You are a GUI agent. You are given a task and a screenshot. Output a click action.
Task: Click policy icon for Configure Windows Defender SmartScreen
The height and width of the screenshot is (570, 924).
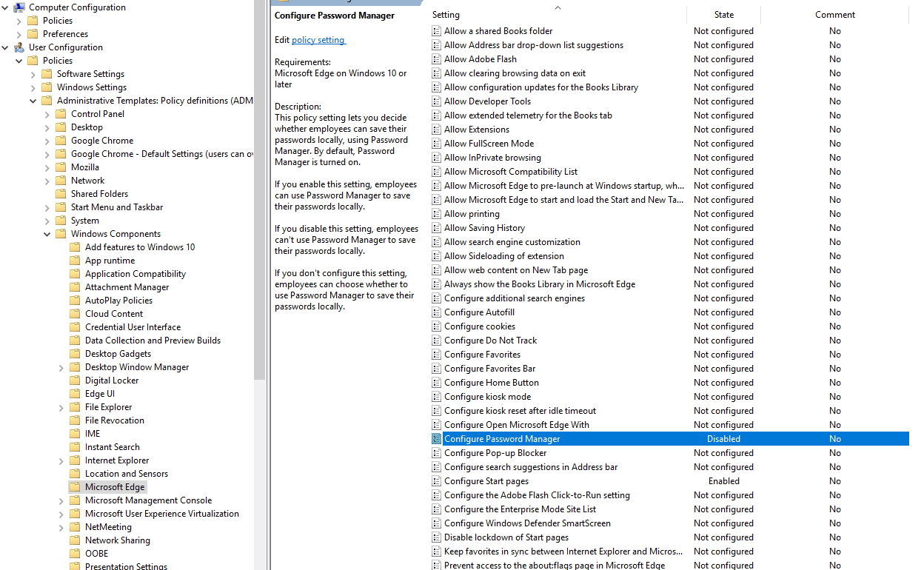pyautogui.click(x=436, y=523)
